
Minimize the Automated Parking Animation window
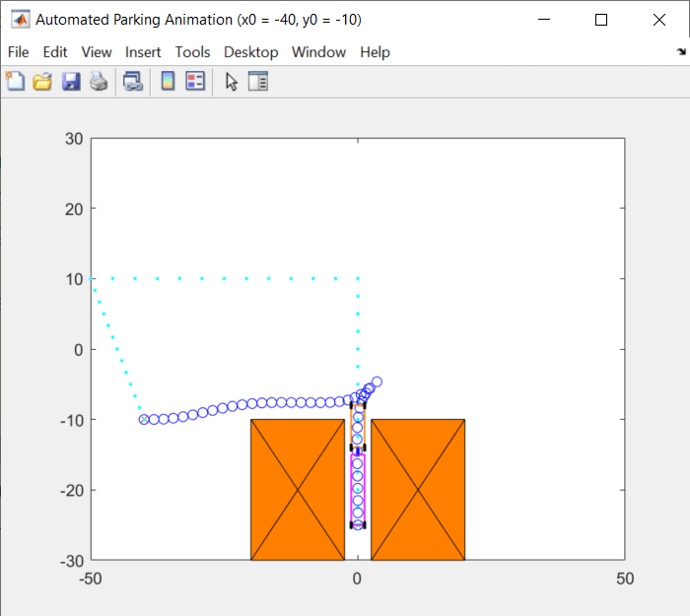coord(544,20)
